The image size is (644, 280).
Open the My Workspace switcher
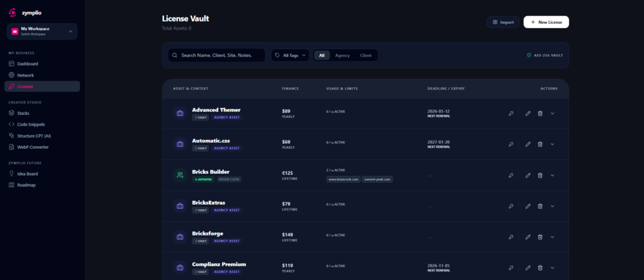click(42, 31)
